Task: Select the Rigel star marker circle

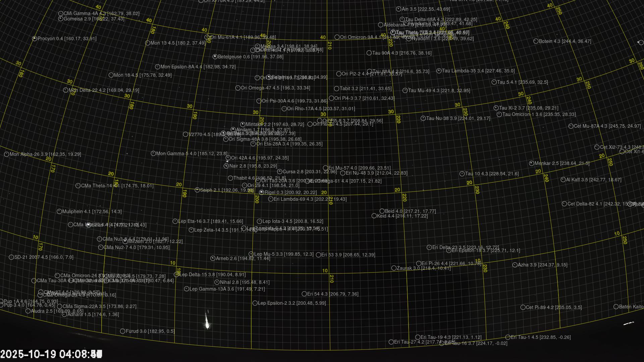Action: click(x=262, y=192)
